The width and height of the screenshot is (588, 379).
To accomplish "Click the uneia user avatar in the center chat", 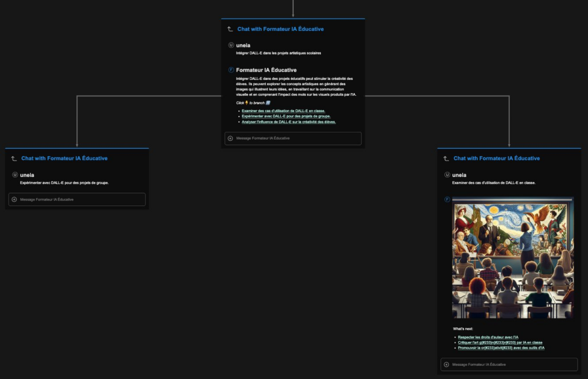I will pos(231,45).
